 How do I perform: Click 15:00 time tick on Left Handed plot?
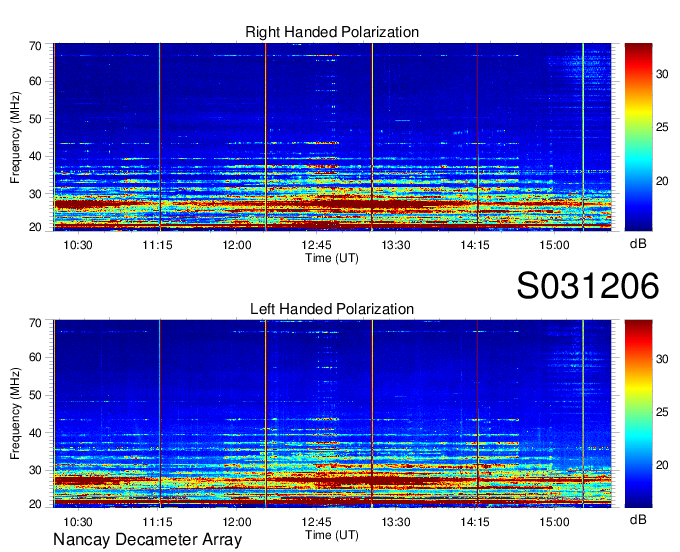(x=555, y=522)
